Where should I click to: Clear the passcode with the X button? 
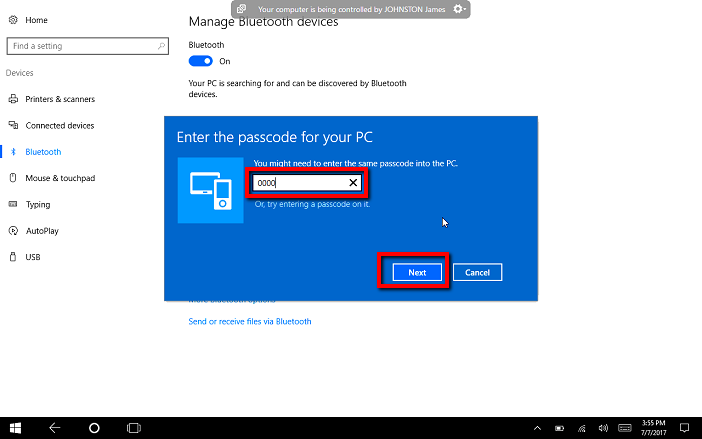tap(353, 183)
